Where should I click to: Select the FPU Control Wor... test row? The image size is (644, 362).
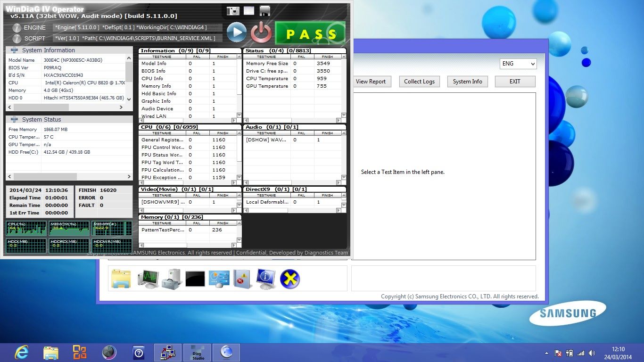188,147
